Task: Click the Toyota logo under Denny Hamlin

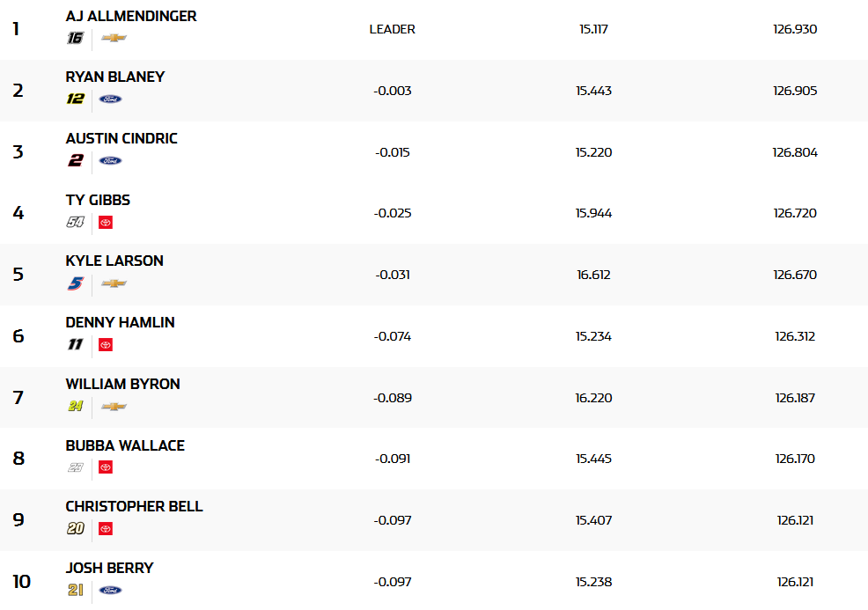Action: click(x=106, y=345)
